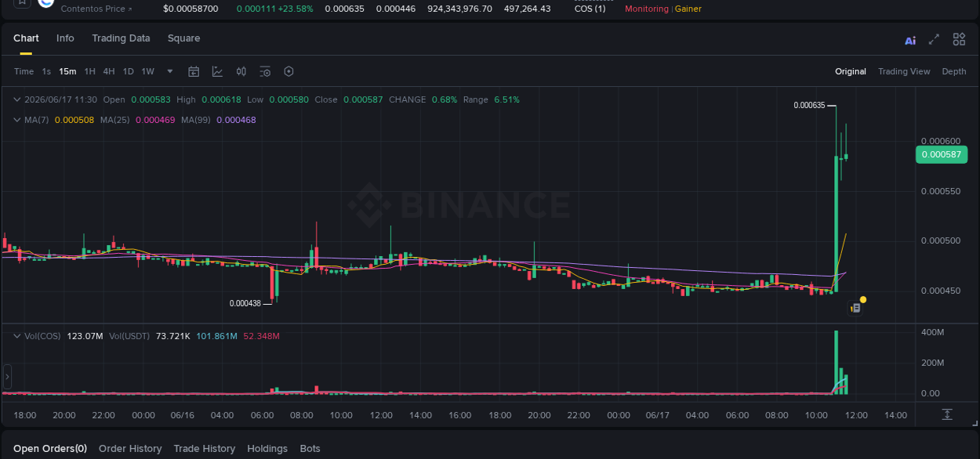Image resolution: width=980 pixels, height=459 pixels.
Task: Click the MA(7) value 0.000508
Action: pos(74,120)
